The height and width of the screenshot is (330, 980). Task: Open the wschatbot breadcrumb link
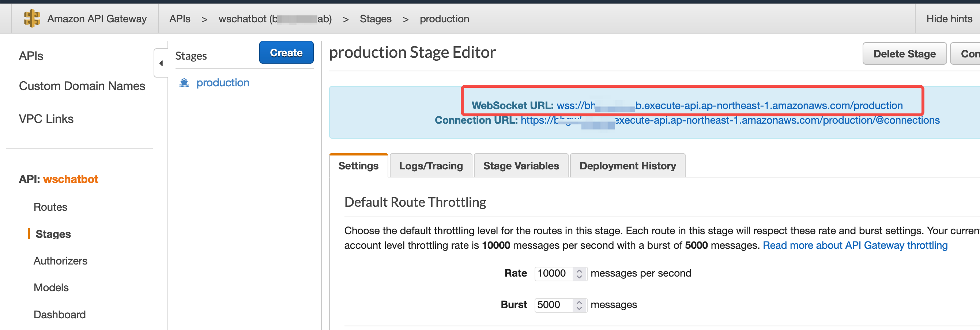pyautogui.click(x=275, y=19)
